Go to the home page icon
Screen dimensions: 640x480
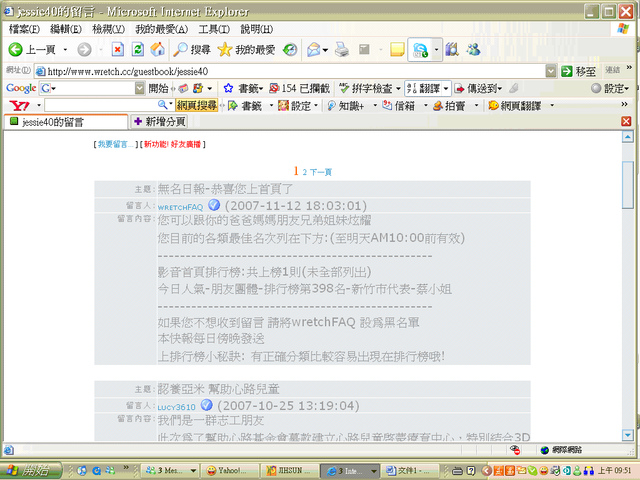(x=158, y=50)
